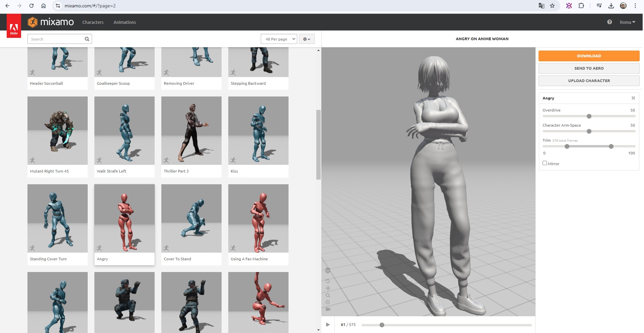Click the Trim start handle
Screen dimensions: 644x333
[x=567, y=146]
